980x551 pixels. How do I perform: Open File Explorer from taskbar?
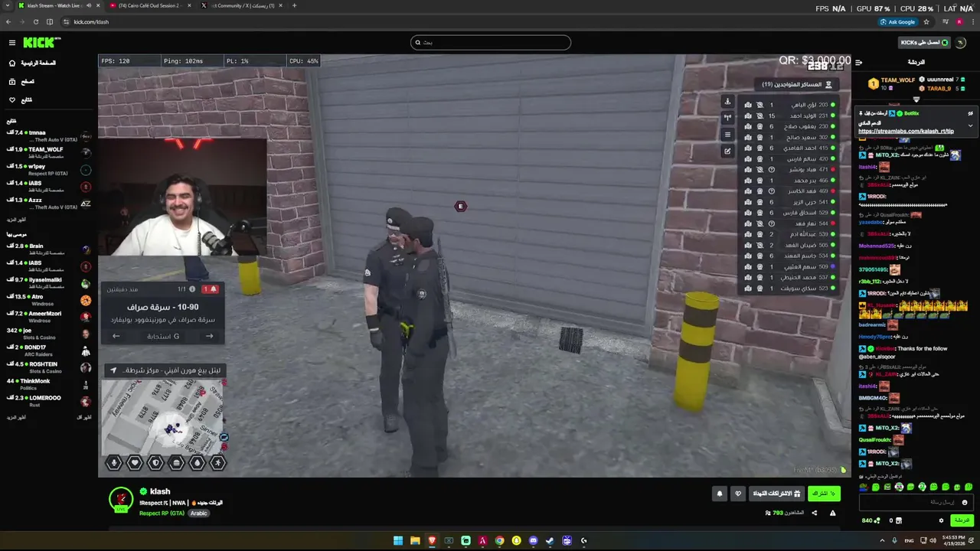click(415, 540)
